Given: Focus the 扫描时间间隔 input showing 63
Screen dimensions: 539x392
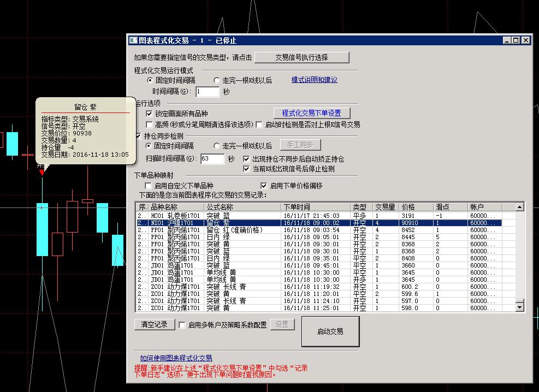Looking at the screenshot, I should pos(212,159).
